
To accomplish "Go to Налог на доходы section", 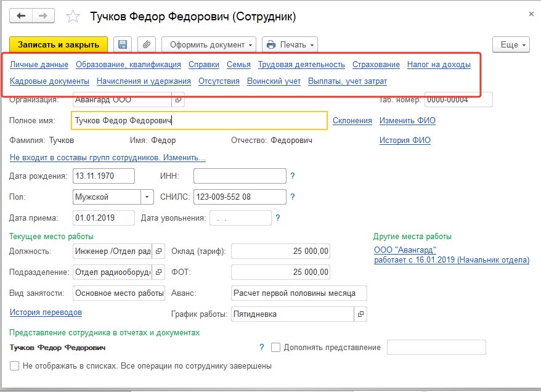I will 439,64.
